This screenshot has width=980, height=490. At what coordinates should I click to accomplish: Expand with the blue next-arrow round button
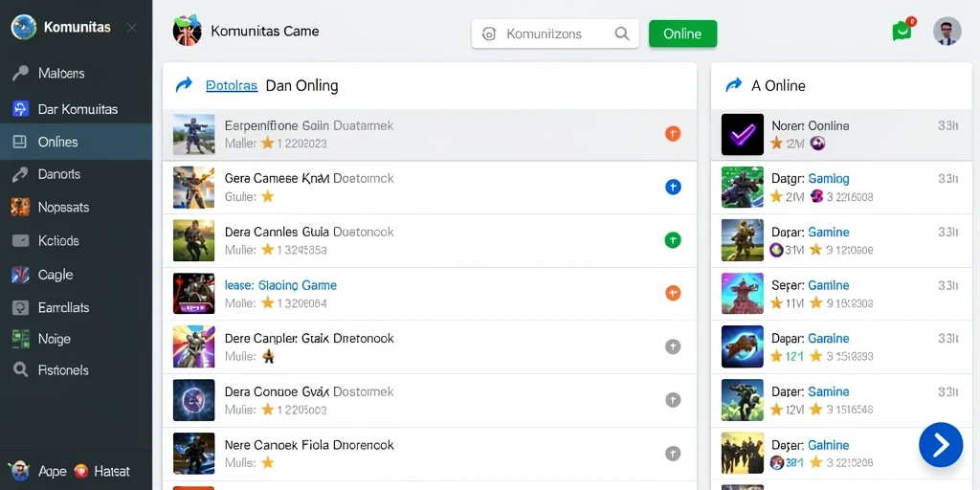(941, 445)
